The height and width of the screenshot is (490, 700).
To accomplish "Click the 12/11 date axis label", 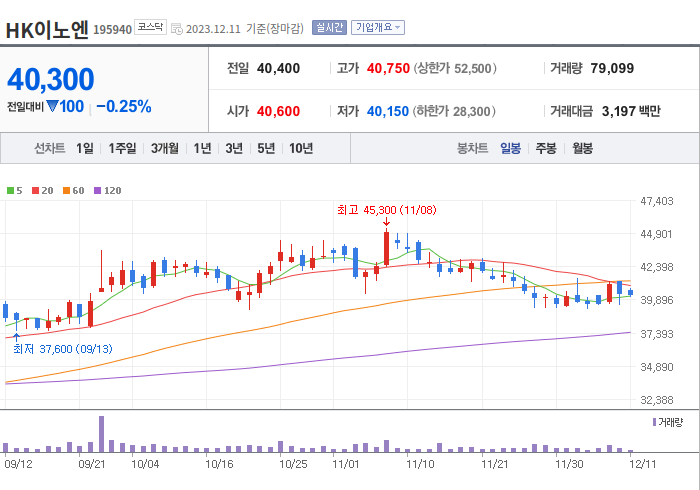I will [642, 464].
